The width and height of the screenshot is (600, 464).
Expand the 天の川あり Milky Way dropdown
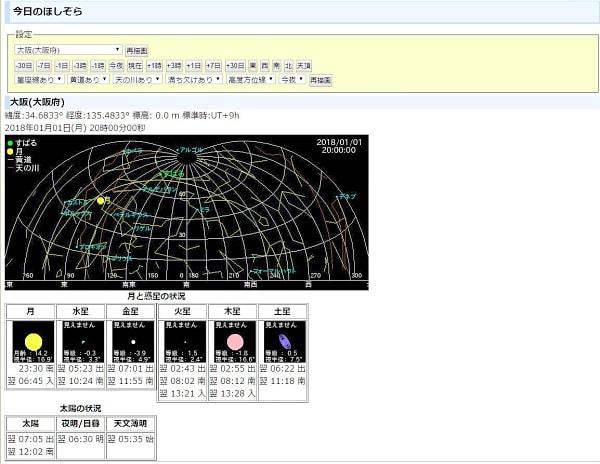(x=137, y=79)
